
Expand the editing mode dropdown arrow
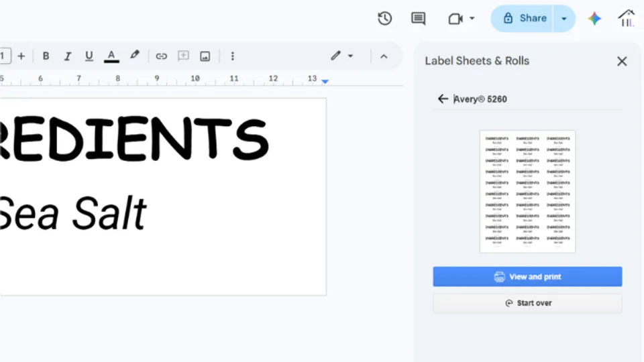(350, 56)
